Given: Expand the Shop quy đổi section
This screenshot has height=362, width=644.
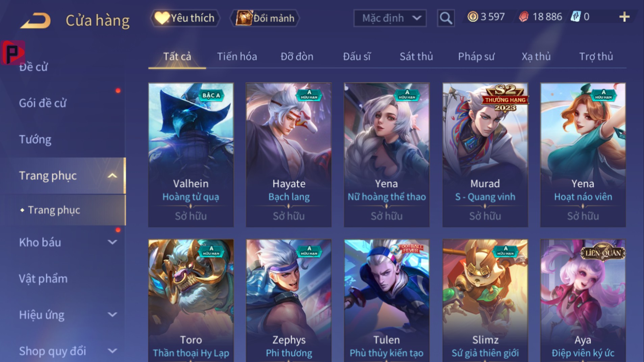Looking at the screenshot, I should (x=112, y=351).
